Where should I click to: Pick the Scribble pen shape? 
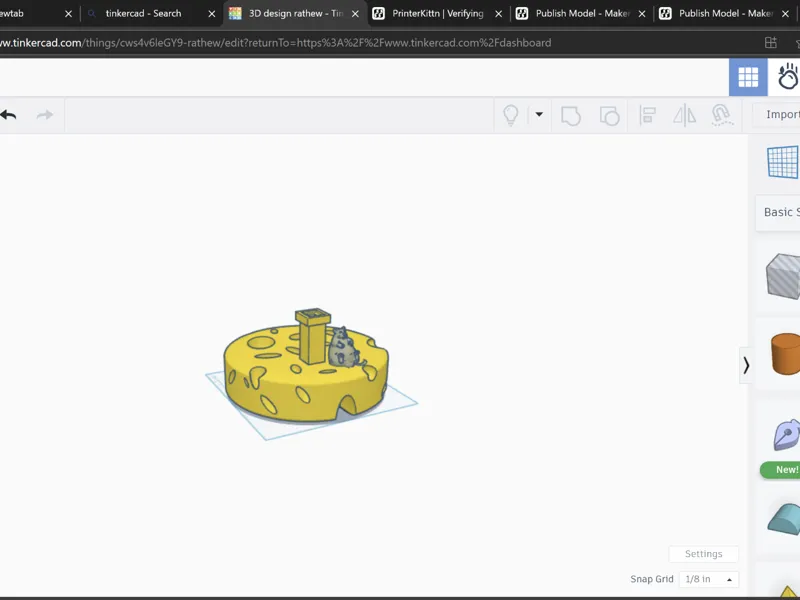[786, 435]
